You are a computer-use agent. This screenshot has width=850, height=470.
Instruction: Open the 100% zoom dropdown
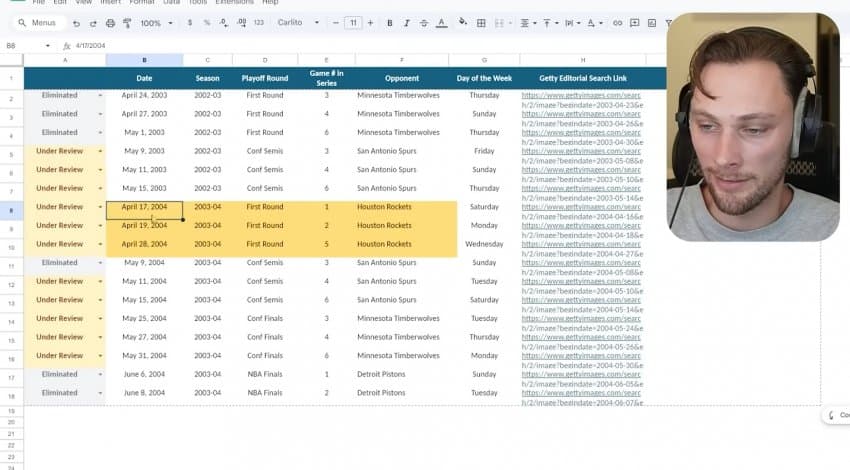coord(157,23)
